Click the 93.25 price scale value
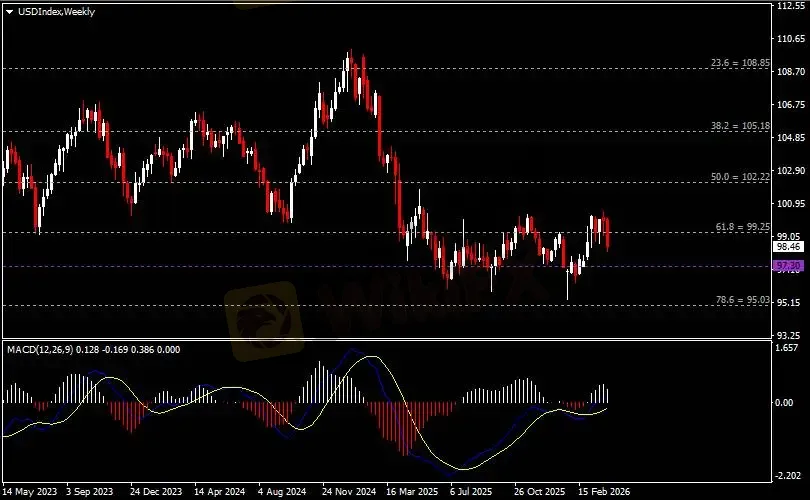The image size is (810, 500). point(790,335)
